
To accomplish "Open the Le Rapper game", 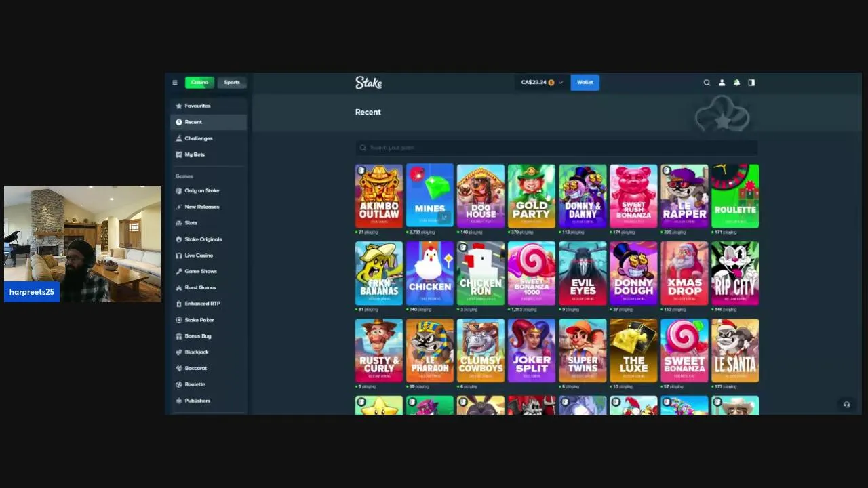I will tap(684, 196).
